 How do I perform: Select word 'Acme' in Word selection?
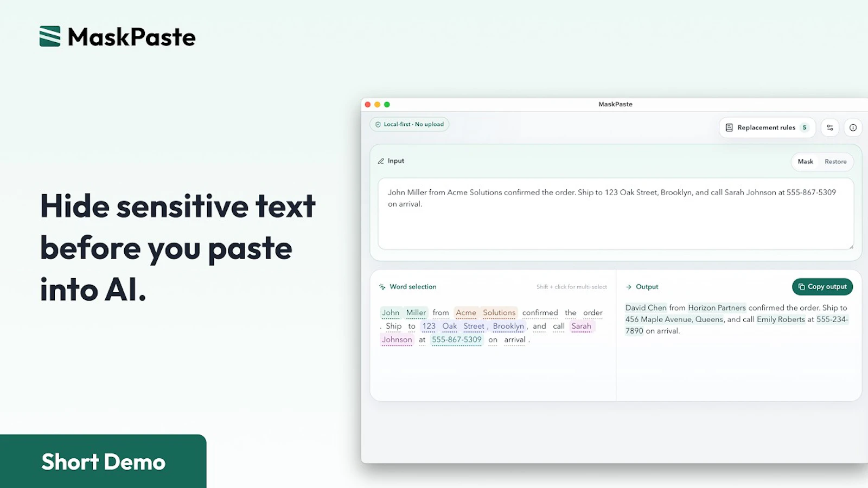point(466,313)
